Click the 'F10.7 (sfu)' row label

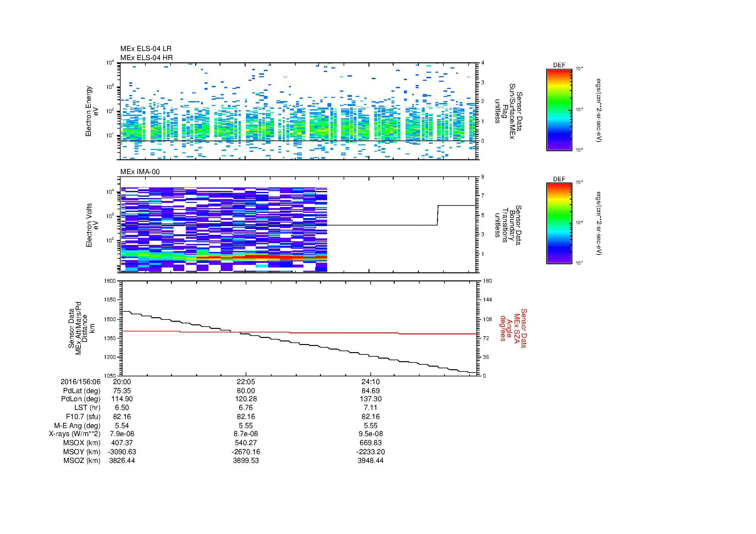point(83,416)
